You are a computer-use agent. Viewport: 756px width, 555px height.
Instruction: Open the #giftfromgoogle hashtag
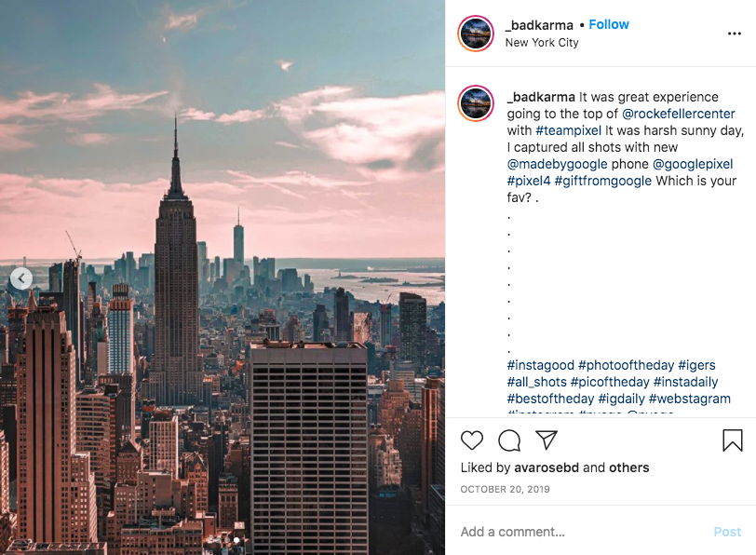click(602, 181)
